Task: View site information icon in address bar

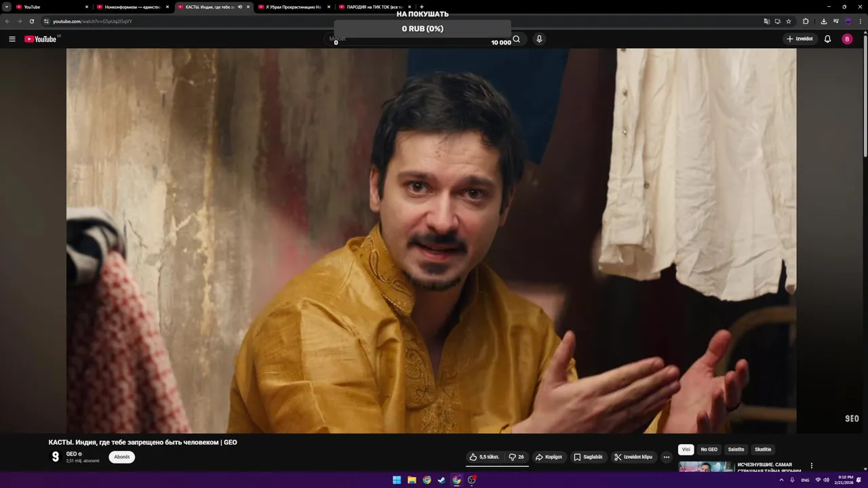Action: click(x=46, y=21)
